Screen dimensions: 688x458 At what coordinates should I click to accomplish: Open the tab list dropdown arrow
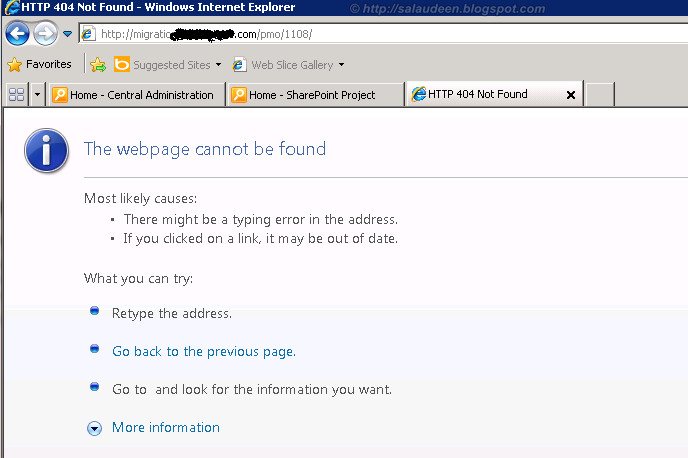coord(37,94)
